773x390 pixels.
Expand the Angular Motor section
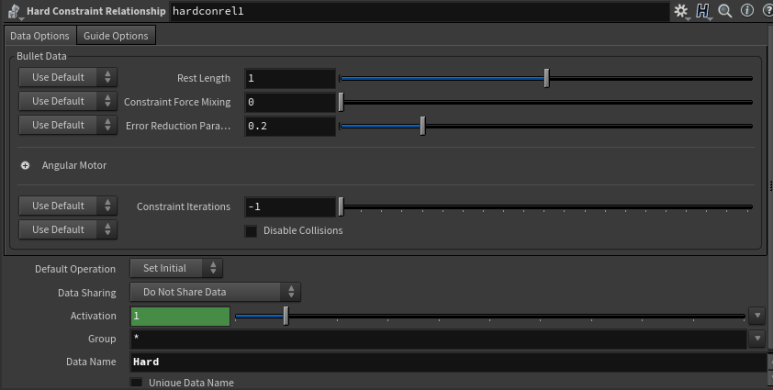[25, 166]
